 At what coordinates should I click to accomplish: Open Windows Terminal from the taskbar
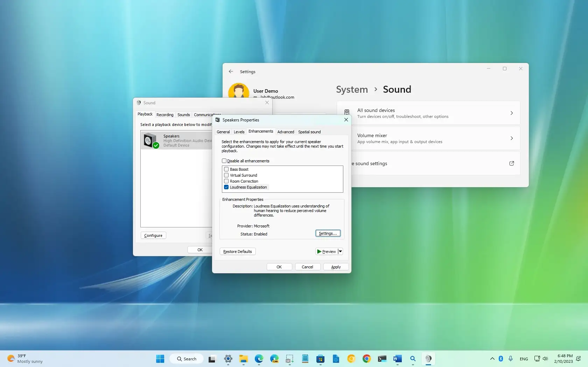(382, 359)
